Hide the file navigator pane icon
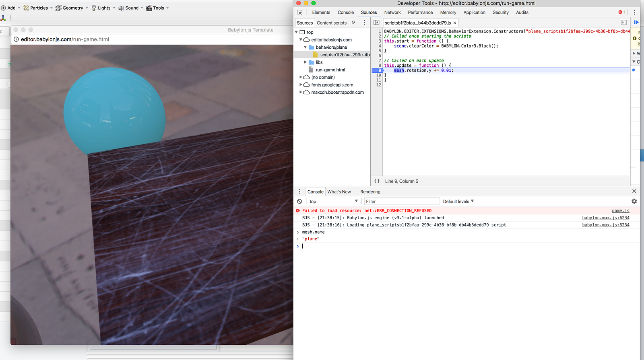Screen dimensions: 644x360 tap(376, 23)
